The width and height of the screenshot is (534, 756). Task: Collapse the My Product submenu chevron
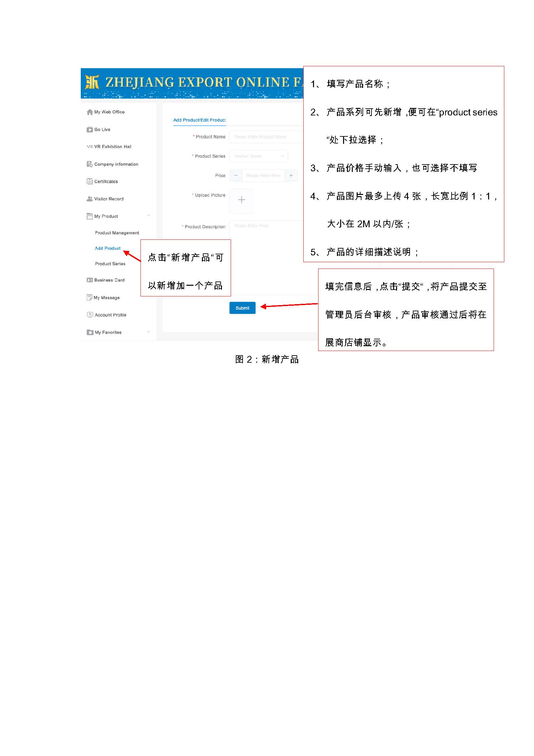pos(148,216)
